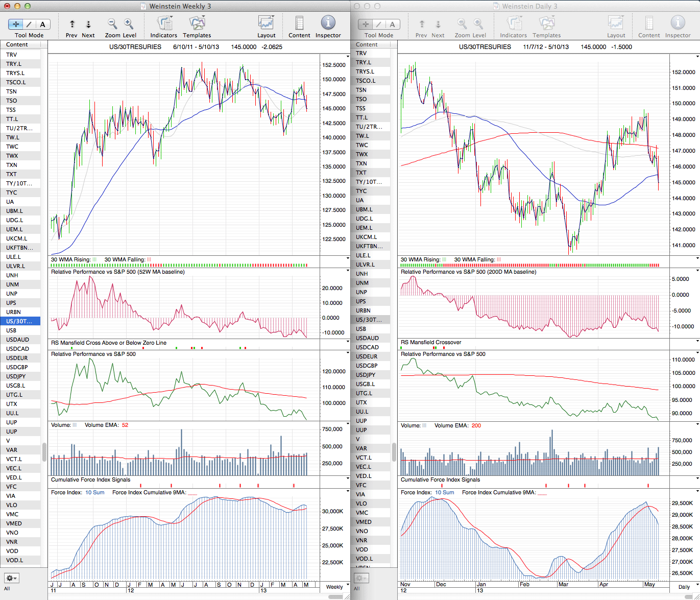Viewport: 700px width, 600px height.
Task: Click the Weinstein Daily 3 window title
Action: [529, 6]
